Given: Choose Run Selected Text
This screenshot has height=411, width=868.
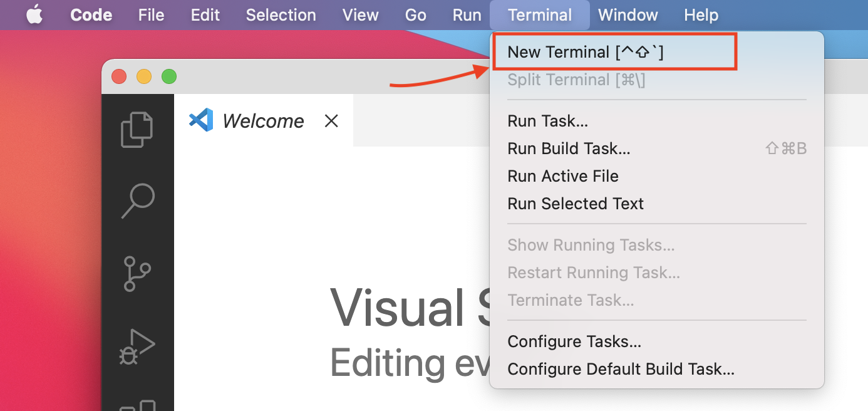Looking at the screenshot, I should pos(657,204).
